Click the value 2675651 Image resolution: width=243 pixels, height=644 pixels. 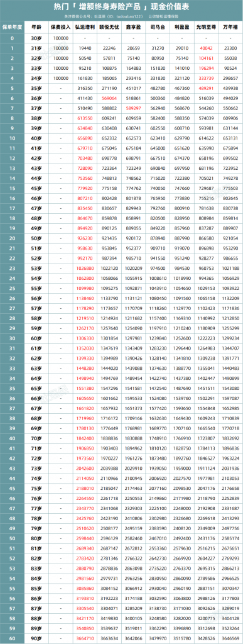click(230, 548)
